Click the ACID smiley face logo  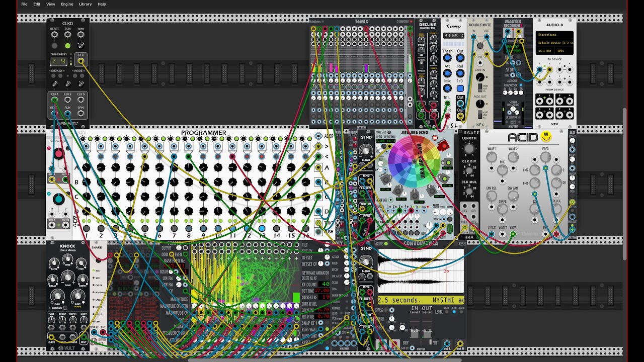coord(546,137)
